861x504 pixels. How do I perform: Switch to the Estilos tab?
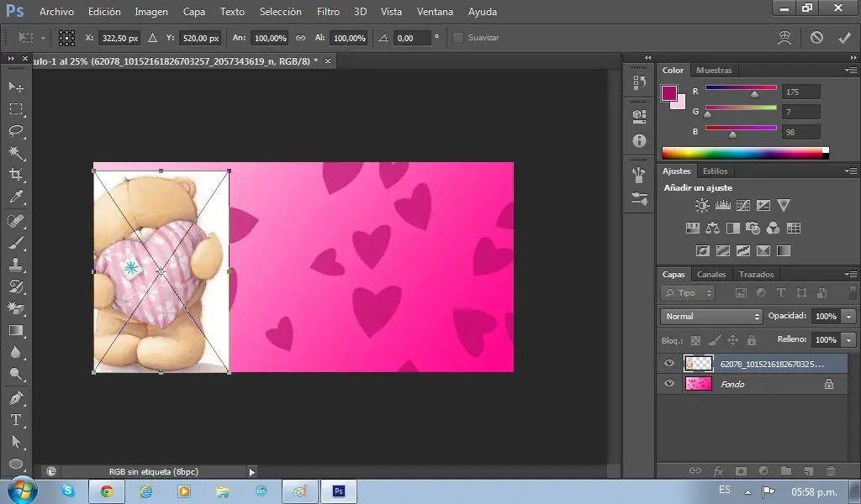[x=715, y=171]
